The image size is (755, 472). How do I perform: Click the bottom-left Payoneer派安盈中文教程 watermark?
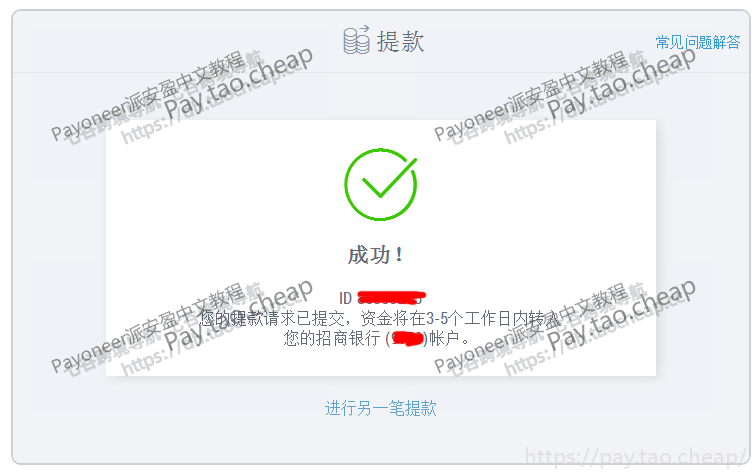coord(149,328)
